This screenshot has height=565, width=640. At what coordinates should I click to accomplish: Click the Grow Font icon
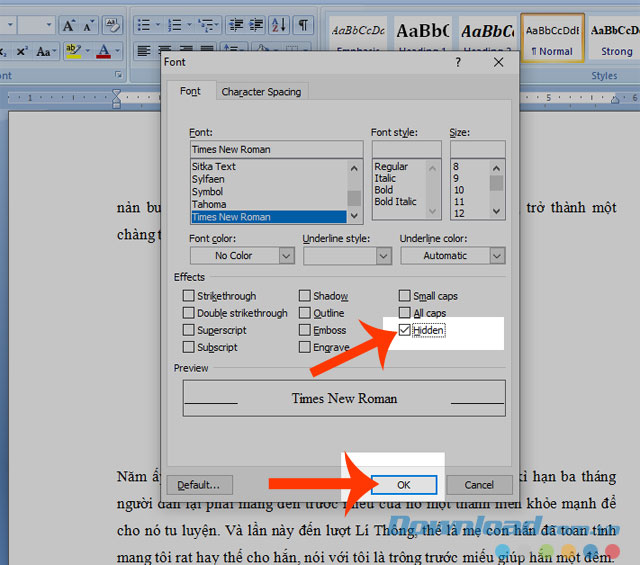(70, 24)
